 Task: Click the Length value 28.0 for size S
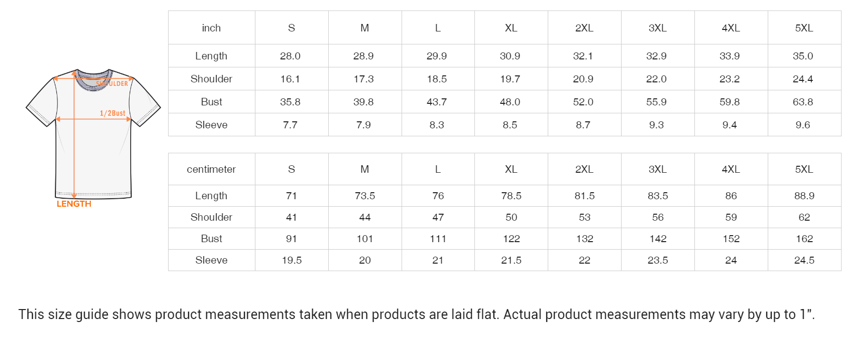click(290, 56)
